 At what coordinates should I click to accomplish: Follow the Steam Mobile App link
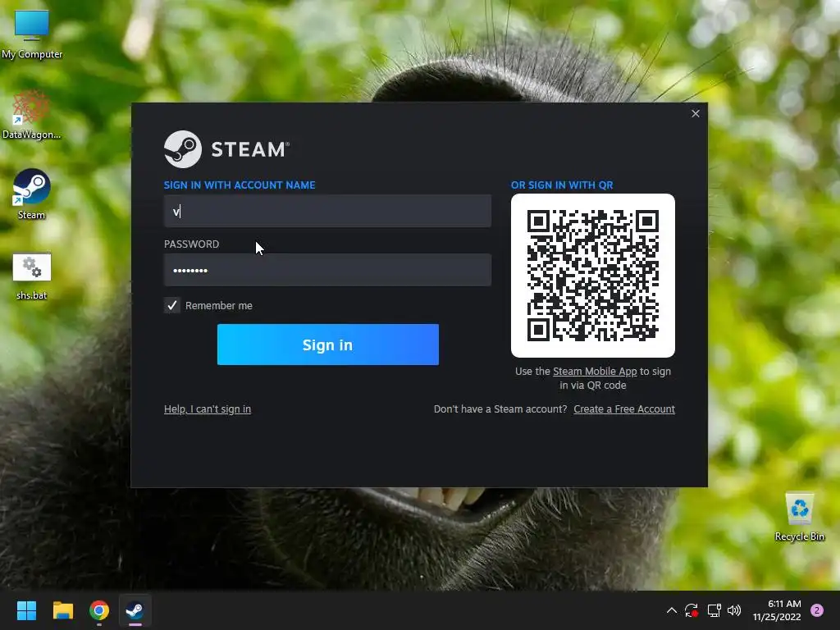pyautogui.click(x=595, y=372)
